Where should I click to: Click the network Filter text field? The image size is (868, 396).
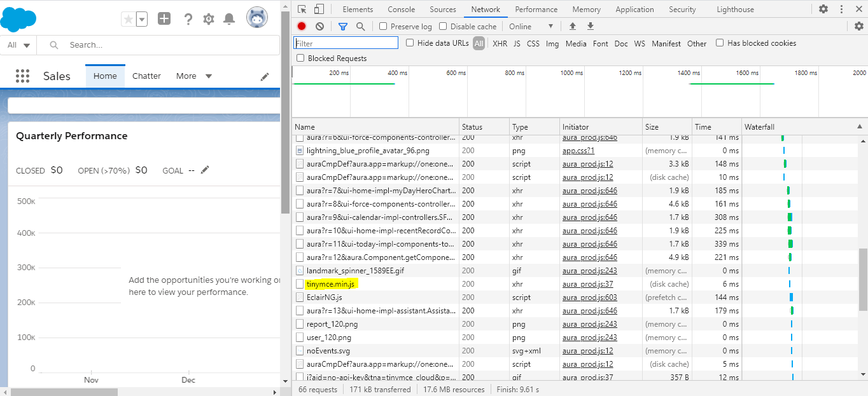tap(346, 43)
